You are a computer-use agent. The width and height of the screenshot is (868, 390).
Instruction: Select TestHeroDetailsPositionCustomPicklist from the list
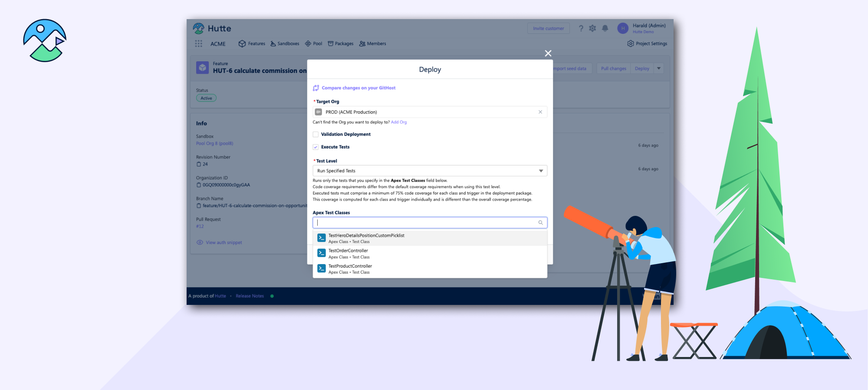430,238
